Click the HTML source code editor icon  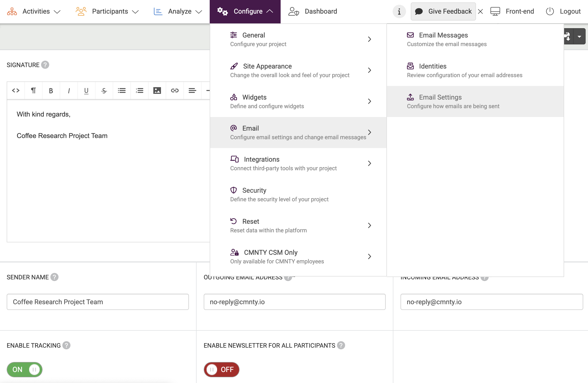[x=16, y=91]
